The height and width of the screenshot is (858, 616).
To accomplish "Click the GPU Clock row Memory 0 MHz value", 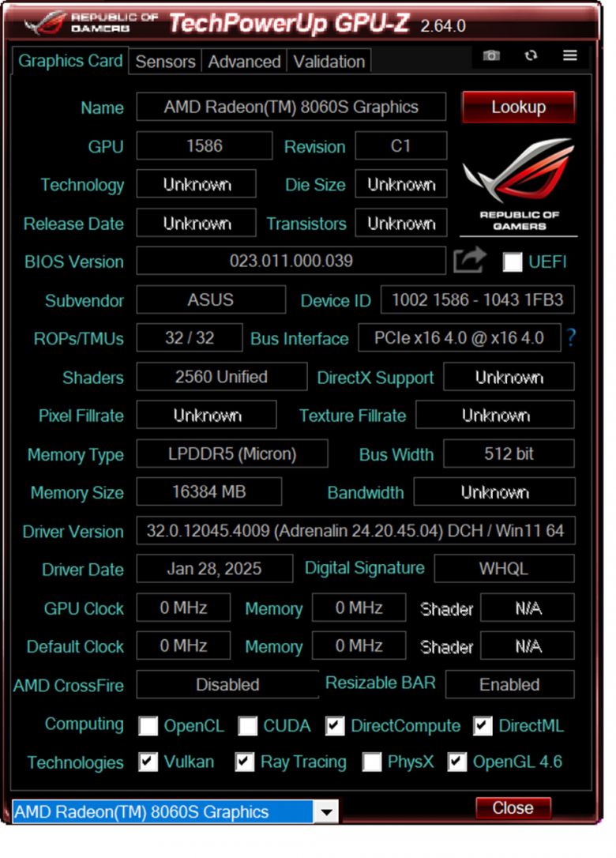I will [x=359, y=608].
